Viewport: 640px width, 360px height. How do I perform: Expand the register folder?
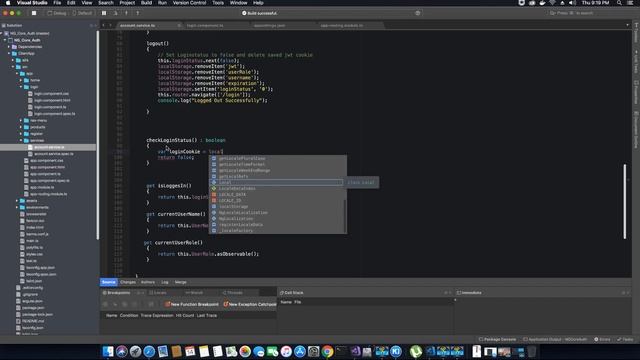[21, 133]
